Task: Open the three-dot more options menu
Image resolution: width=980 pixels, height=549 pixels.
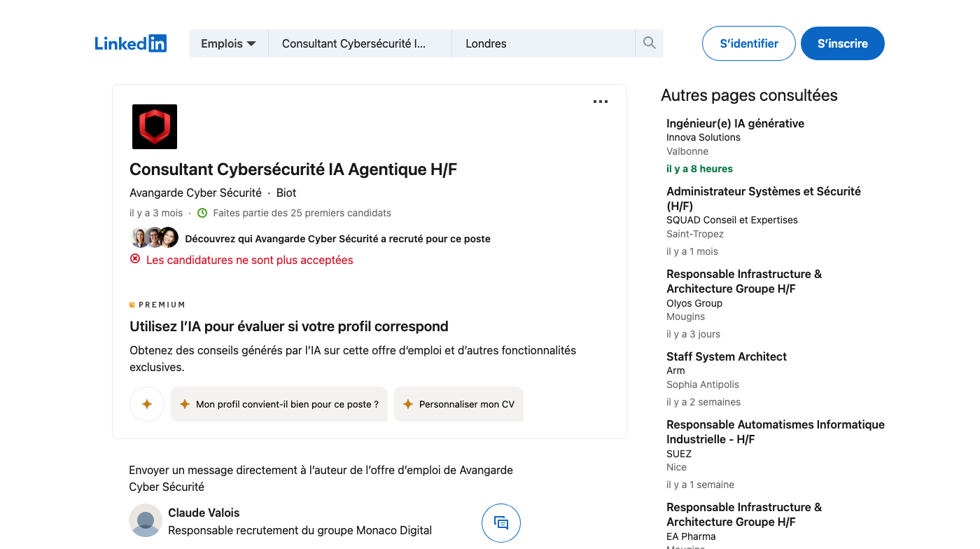Action: [601, 102]
